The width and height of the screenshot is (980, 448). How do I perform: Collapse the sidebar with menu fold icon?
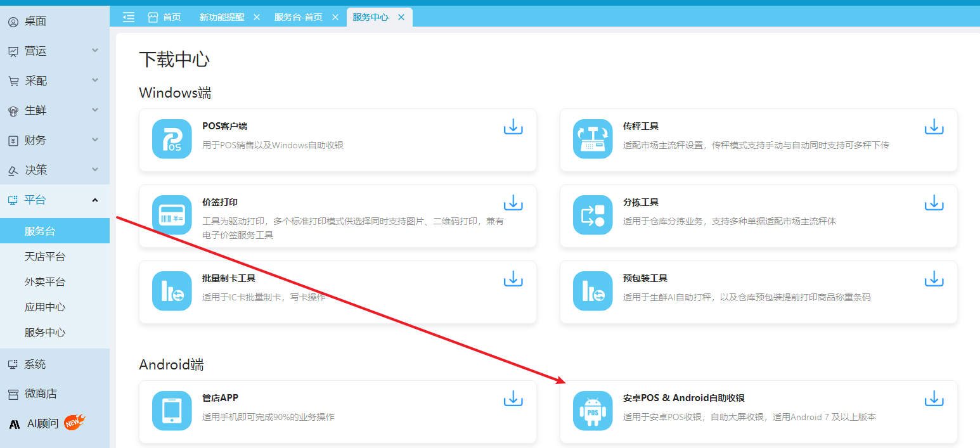129,17
